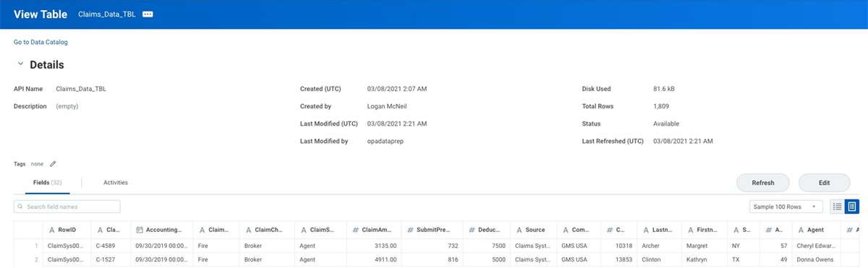Image resolution: width=868 pixels, height=268 pixels.
Task: Click the Status value 'Available'
Action: 666,124
